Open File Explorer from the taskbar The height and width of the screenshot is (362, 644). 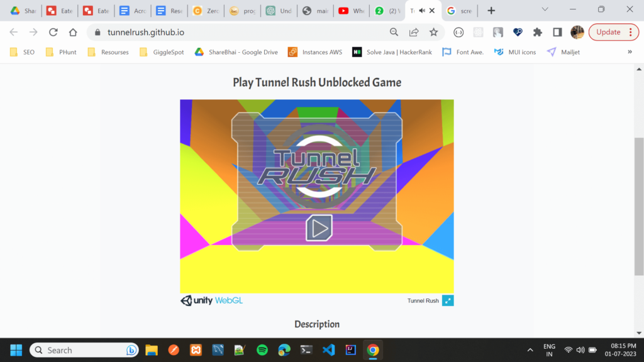tap(152, 350)
